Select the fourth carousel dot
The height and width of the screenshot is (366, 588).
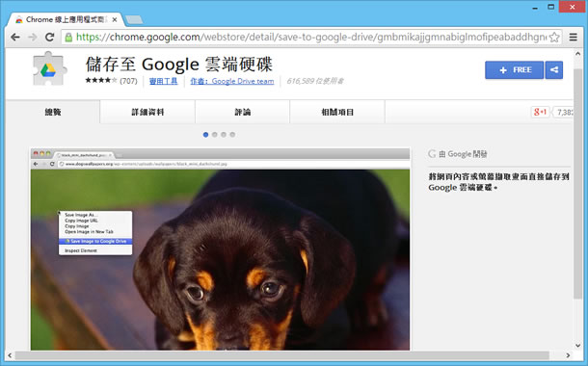[232, 135]
